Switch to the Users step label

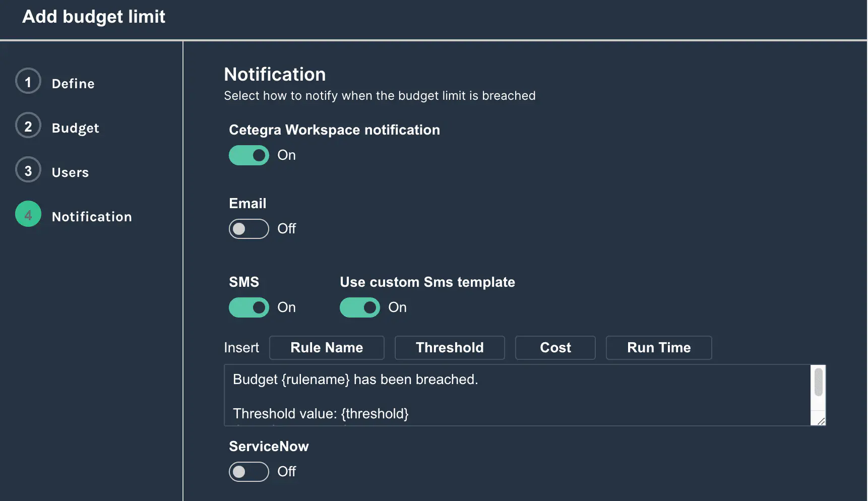(x=70, y=172)
